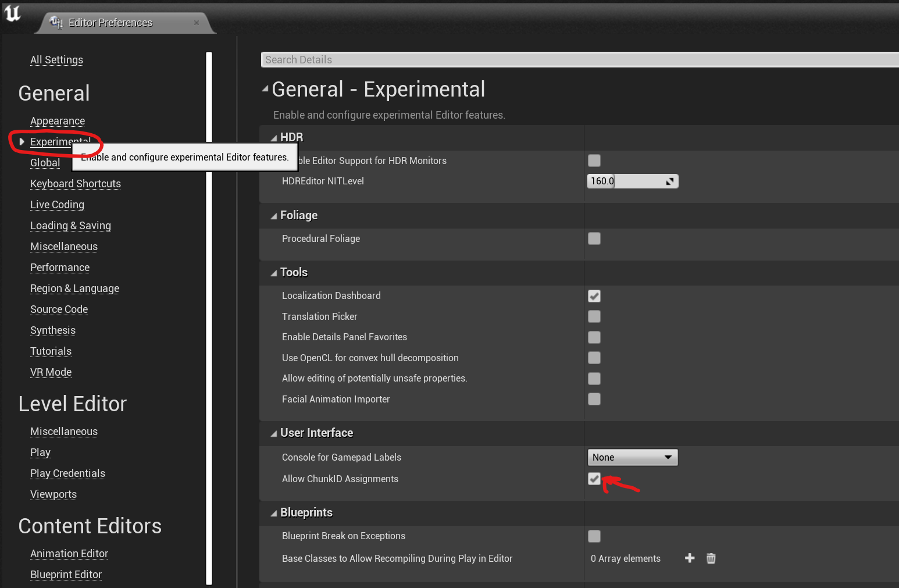Open Region & Language settings
This screenshot has width=899, height=588.
(74, 288)
